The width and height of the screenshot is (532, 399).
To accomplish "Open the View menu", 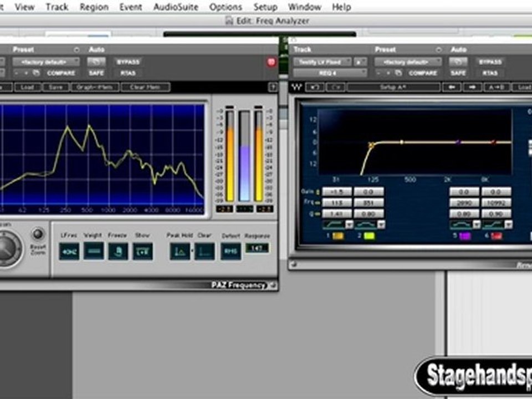I will [x=24, y=7].
